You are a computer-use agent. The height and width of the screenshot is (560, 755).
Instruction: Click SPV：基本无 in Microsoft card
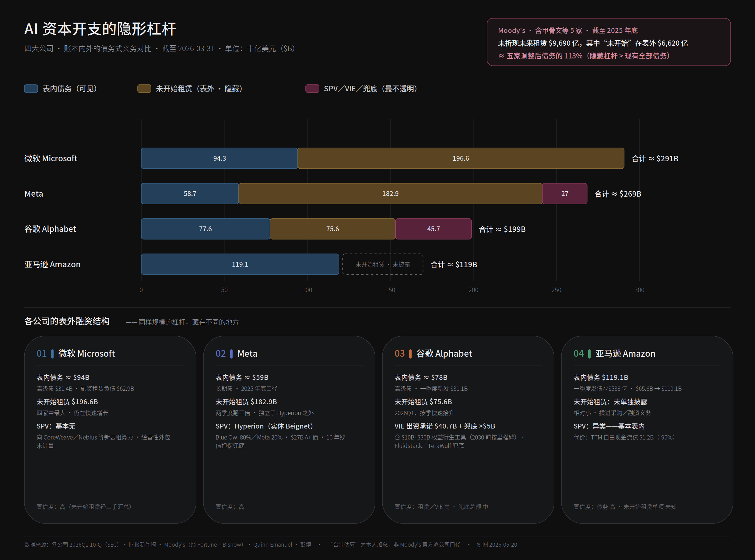pos(56,426)
